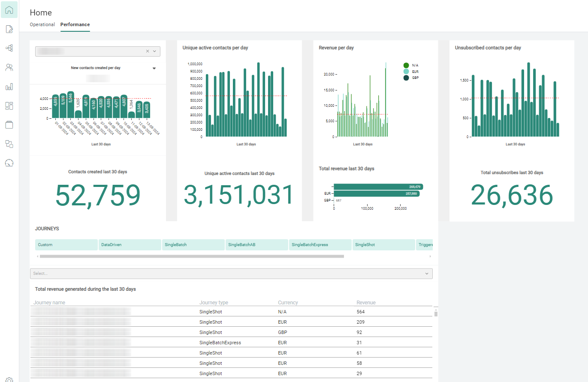Screen dimensions: 588x382
Task: Expand the top filter dropdown chevron
Action: click(x=155, y=51)
